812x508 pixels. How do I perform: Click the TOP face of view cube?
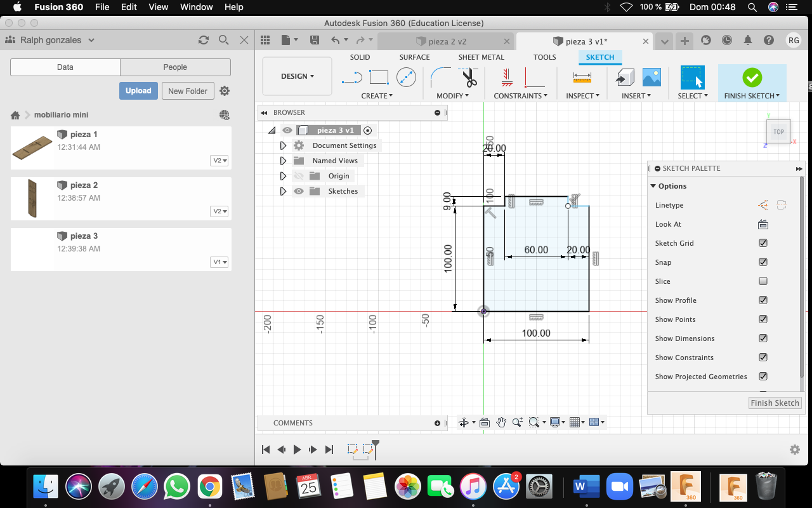point(778,132)
